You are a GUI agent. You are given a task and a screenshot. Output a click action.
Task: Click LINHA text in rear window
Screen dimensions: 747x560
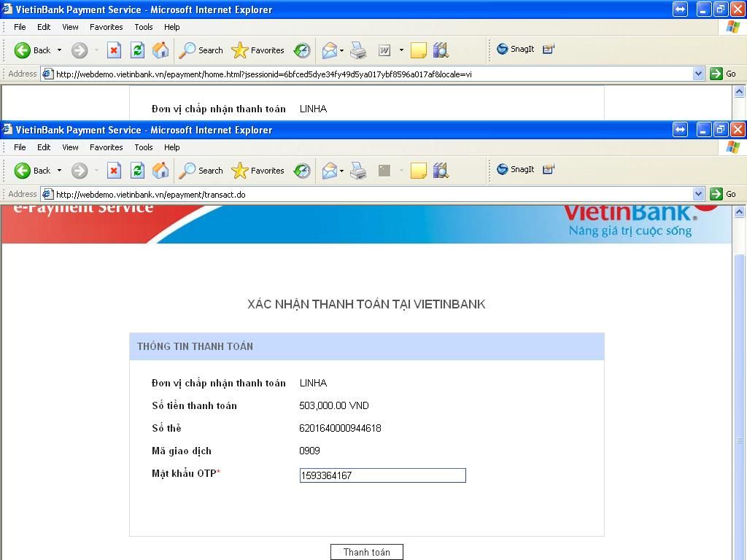313,109
